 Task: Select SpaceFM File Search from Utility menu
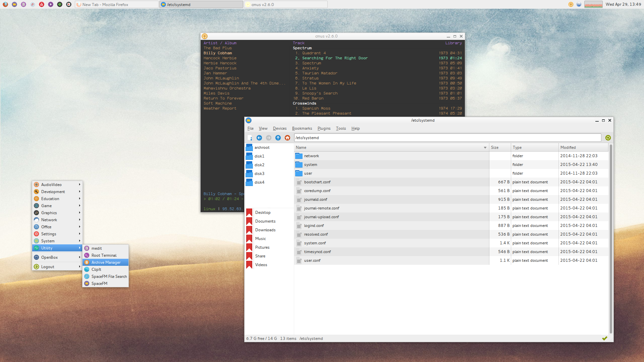pos(109,276)
